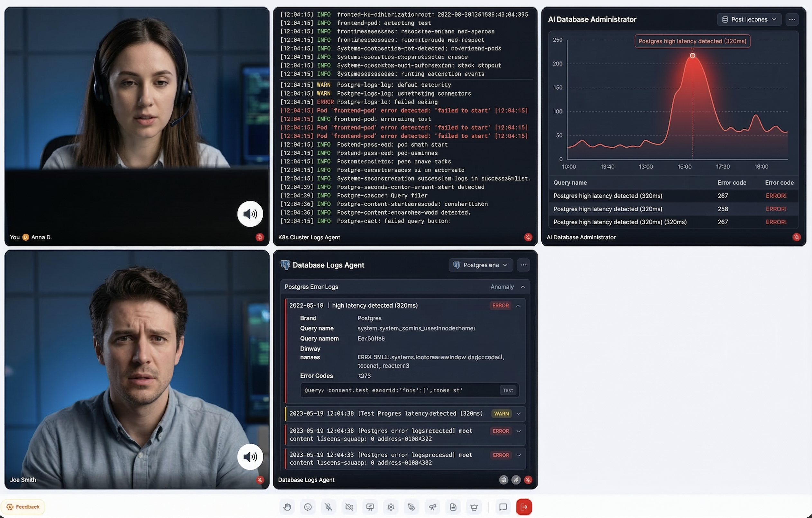This screenshot has width=812, height=518.
Task: Open AI Database Administrator more options menu
Action: [x=792, y=20]
